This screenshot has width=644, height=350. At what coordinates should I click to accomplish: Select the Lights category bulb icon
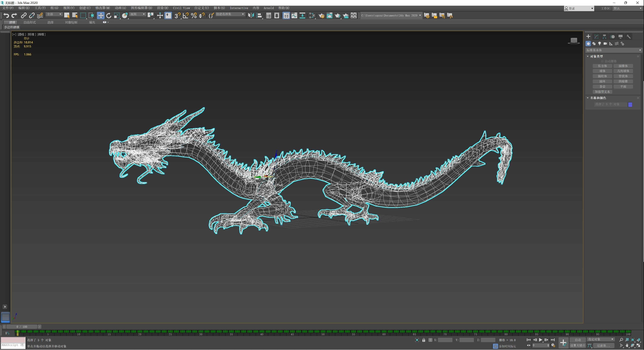click(600, 44)
